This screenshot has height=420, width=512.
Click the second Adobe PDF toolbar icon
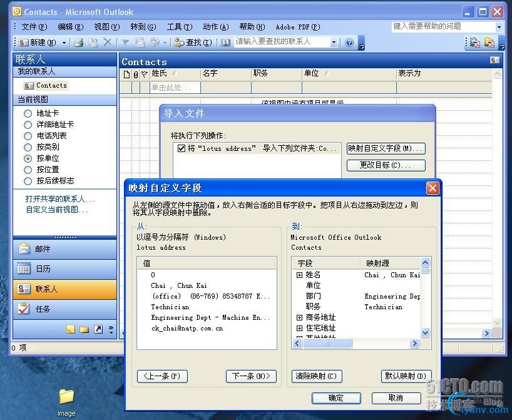pyautogui.click(x=489, y=43)
